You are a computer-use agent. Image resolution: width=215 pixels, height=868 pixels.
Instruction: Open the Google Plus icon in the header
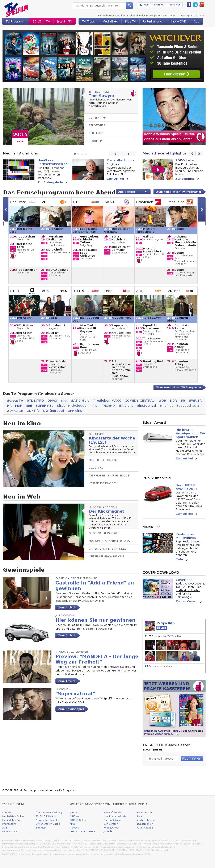click(x=202, y=5)
